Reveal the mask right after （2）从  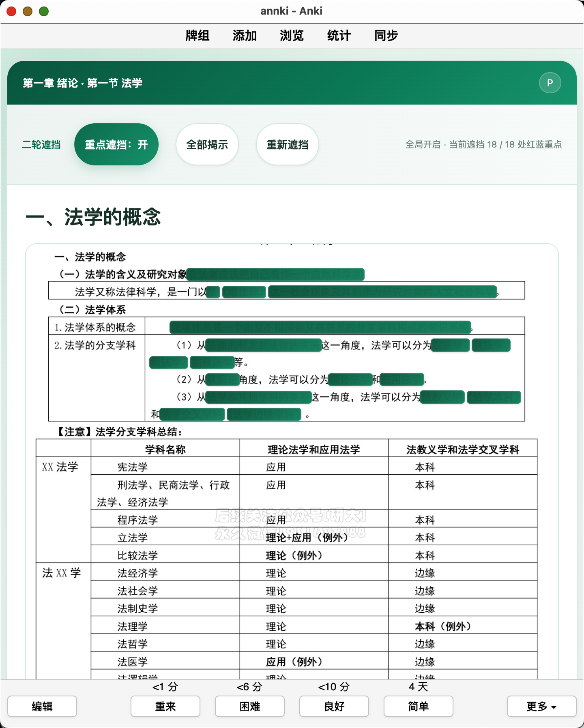[223, 379]
